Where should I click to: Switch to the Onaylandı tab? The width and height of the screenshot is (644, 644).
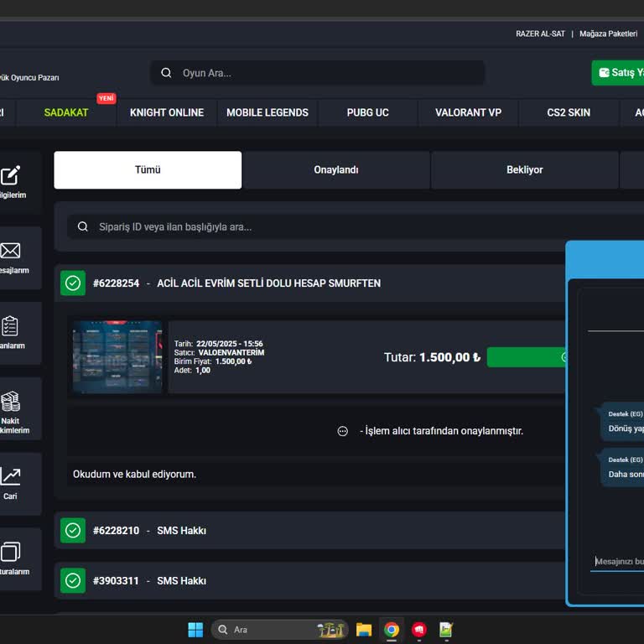(336, 170)
